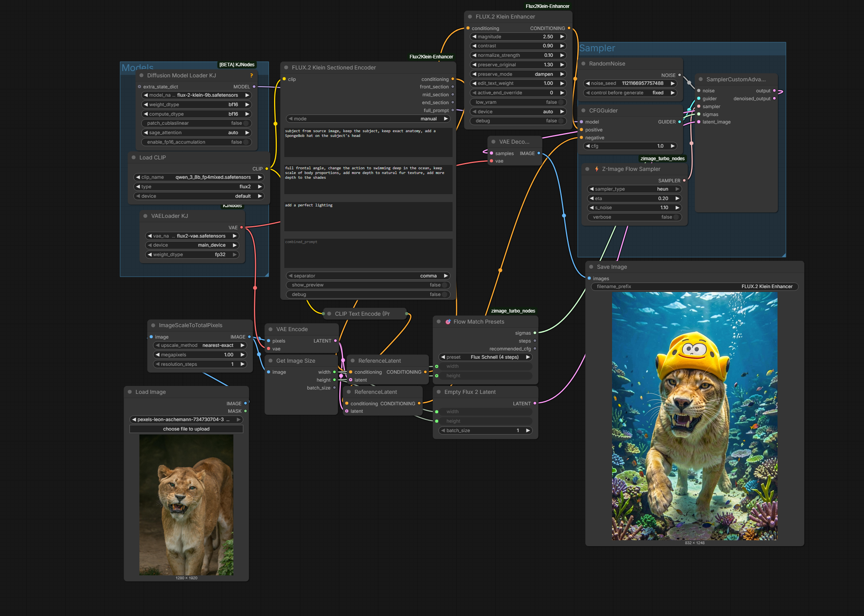Click the filename_prefix field in Save Image

pyautogui.click(x=695, y=286)
